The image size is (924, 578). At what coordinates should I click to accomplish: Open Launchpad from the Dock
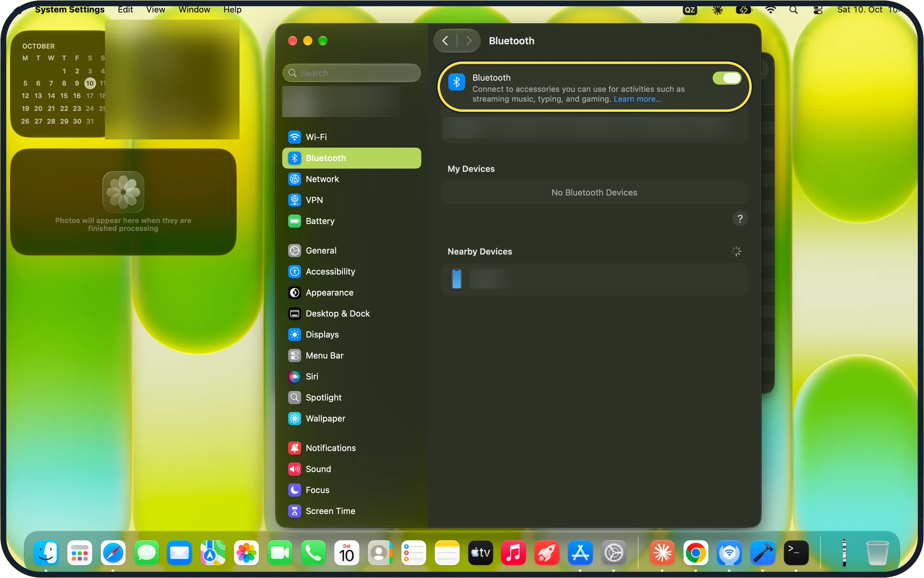pos(79,553)
